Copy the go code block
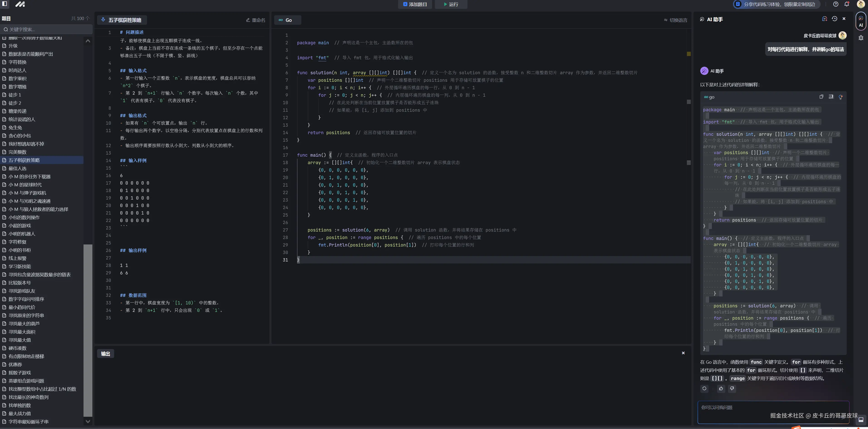This screenshot has width=868, height=429. point(821,97)
